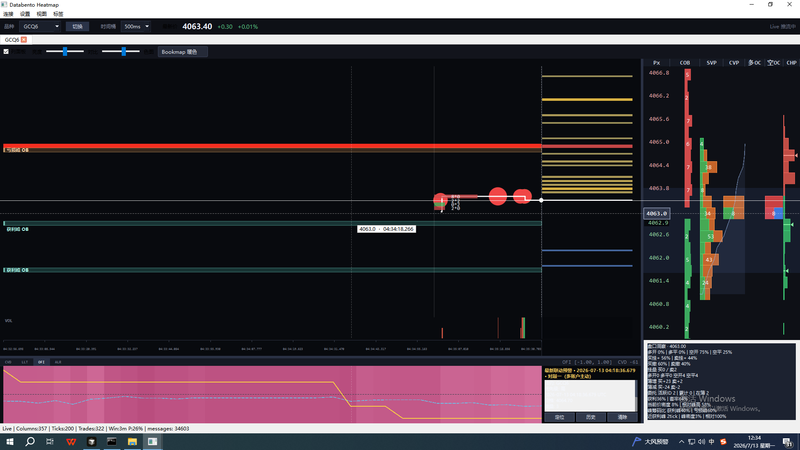Click the highlighted 4063.0 price label box

click(656, 213)
